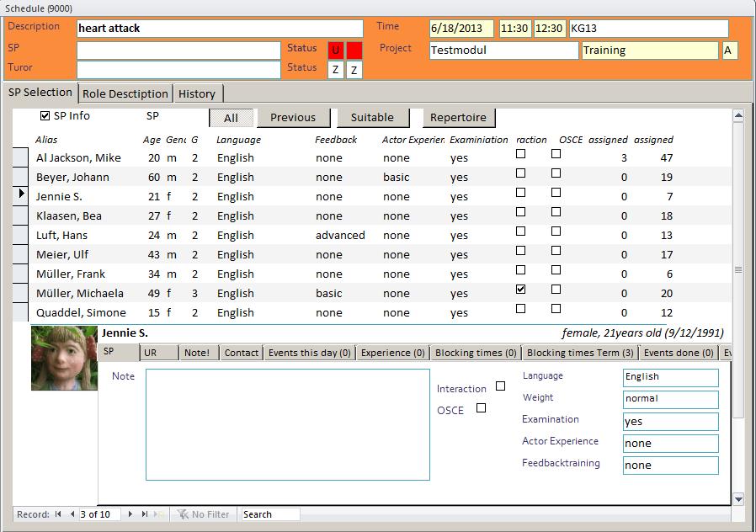Click Jennie S.'s profile photo
This screenshot has height=532, width=756.
pos(64,358)
